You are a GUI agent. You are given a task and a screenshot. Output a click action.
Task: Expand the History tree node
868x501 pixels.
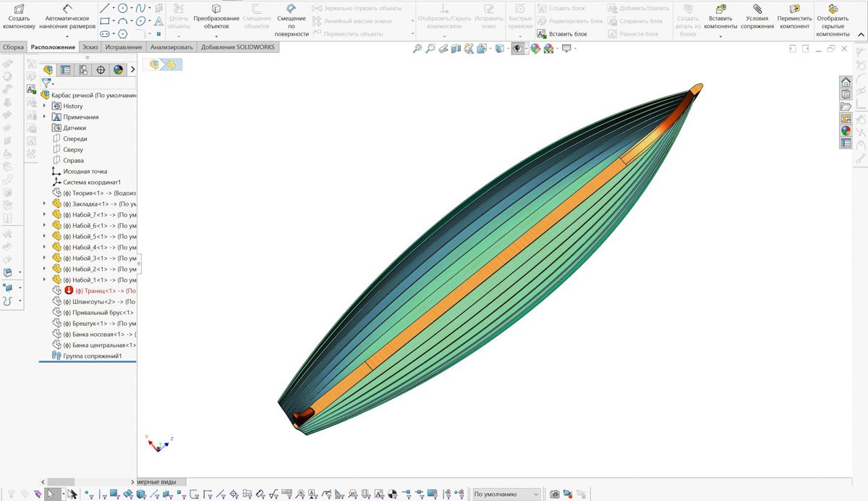click(x=45, y=106)
